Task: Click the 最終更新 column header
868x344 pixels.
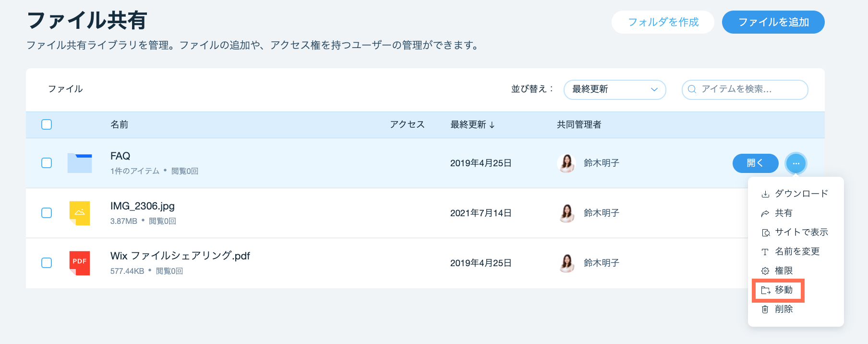Action: pos(468,124)
